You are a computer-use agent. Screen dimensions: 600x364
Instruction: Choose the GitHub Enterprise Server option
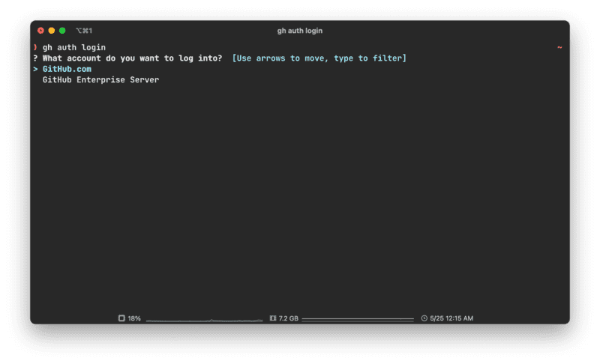click(x=100, y=79)
